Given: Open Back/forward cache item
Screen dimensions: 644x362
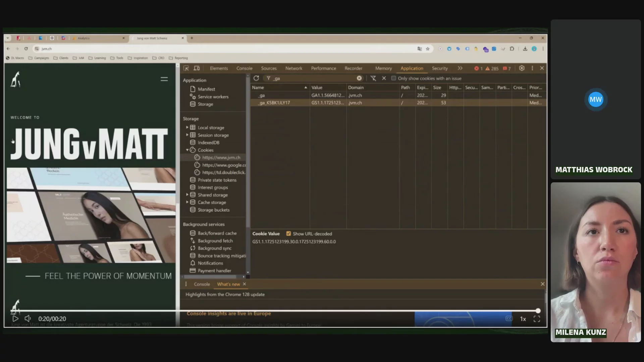Looking at the screenshot, I should tap(217, 233).
